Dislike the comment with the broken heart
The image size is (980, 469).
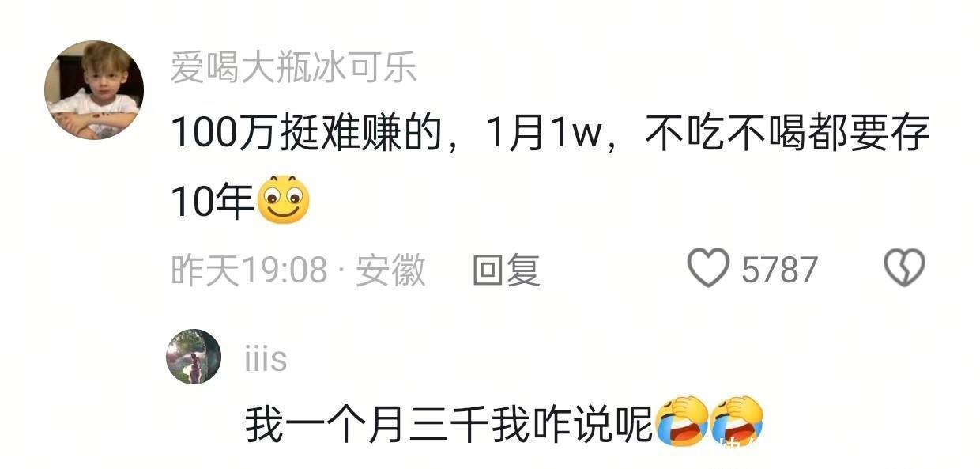[x=904, y=268]
